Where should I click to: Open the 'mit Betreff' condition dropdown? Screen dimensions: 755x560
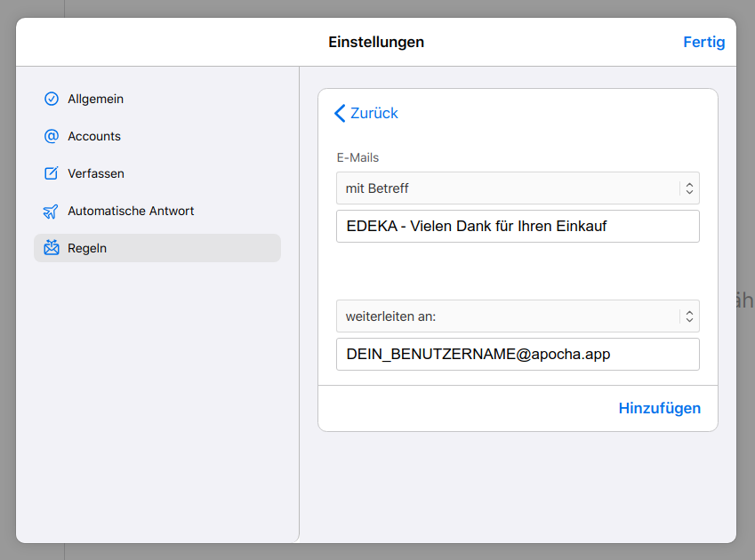point(518,188)
